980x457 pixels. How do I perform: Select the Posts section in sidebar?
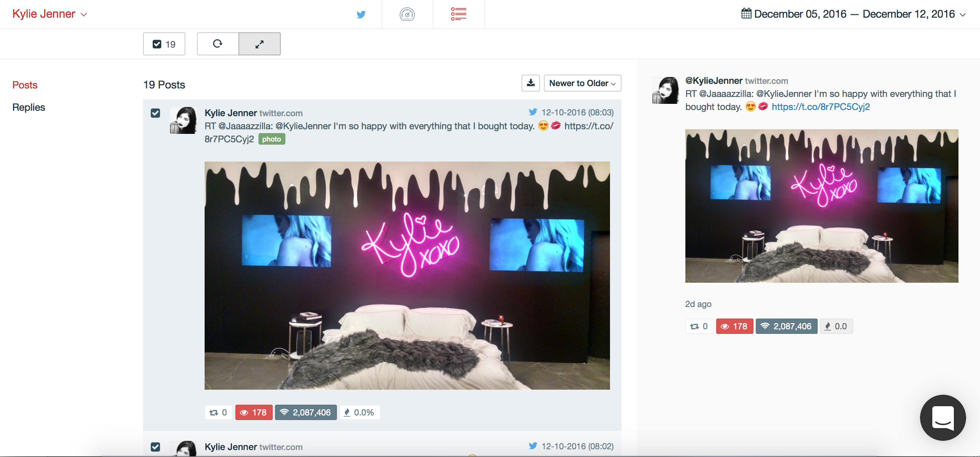coord(25,85)
